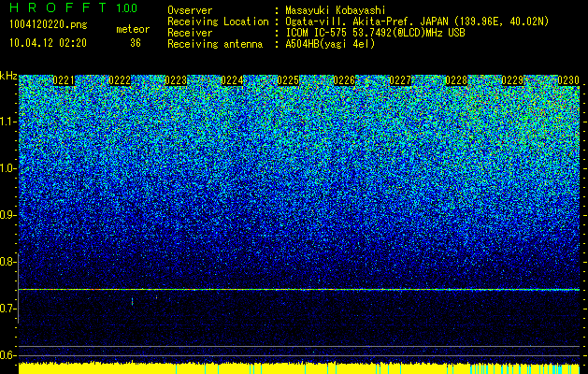Click the 0222 time marker
588x374 pixels.
pyautogui.click(x=120, y=80)
